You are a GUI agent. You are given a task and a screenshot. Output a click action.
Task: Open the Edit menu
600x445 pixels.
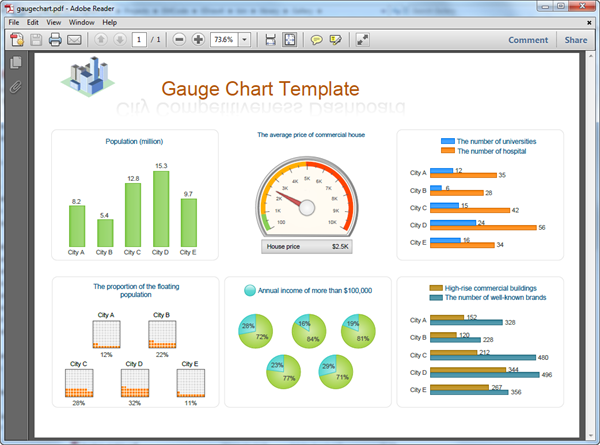[x=33, y=23]
